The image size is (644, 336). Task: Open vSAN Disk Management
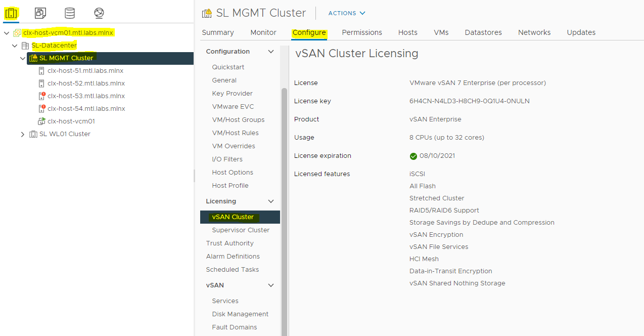(x=241, y=314)
